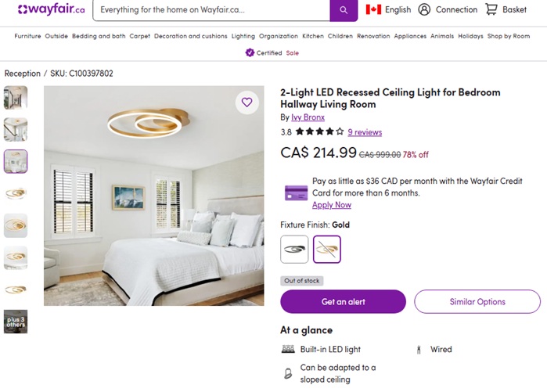Click the Canadian flag language selector
Image resolution: width=547 pixels, height=392 pixels.
(x=373, y=9)
